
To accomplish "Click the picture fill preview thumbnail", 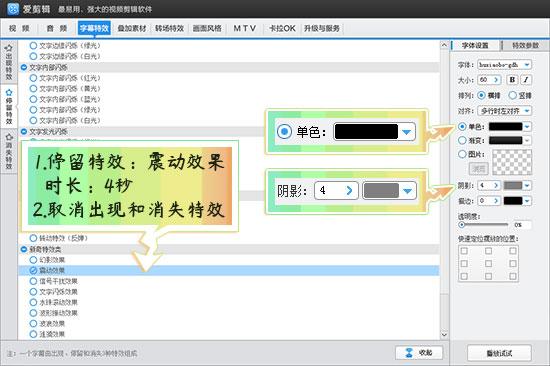I will pos(512,162).
